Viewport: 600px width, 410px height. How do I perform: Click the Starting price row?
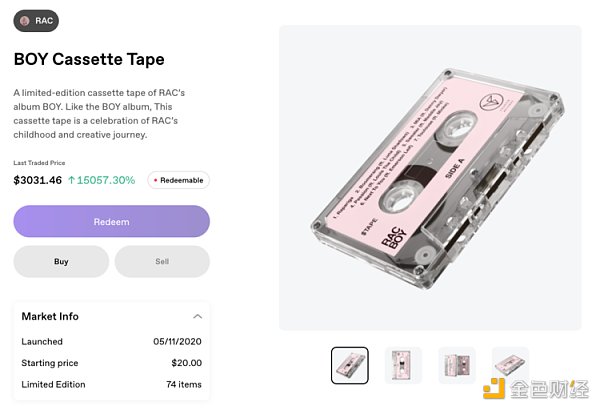click(x=111, y=363)
